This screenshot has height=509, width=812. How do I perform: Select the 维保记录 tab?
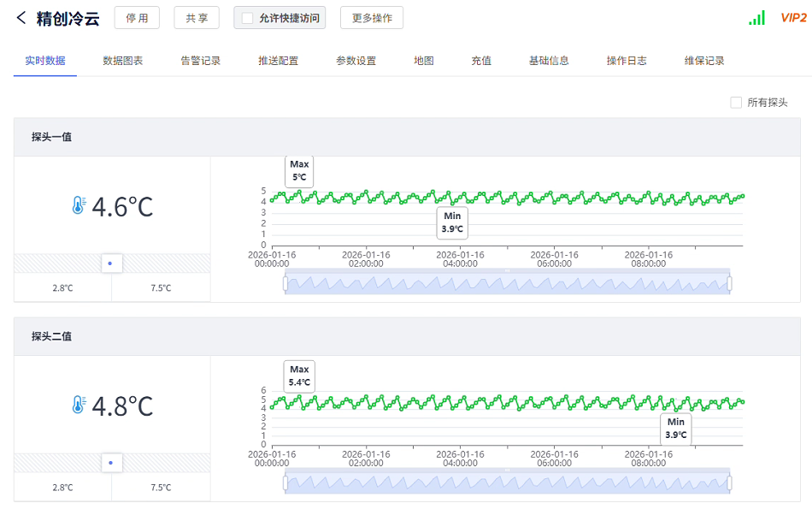(704, 61)
